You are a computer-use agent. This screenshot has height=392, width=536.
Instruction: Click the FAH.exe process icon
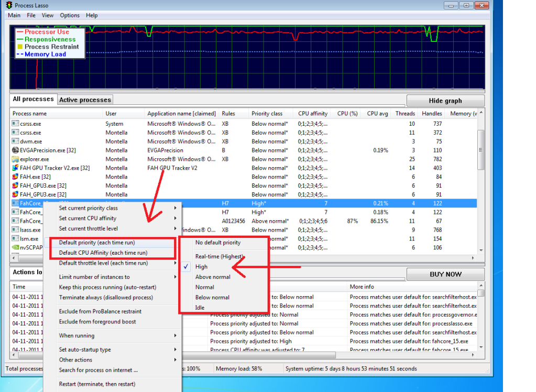tap(15, 177)
